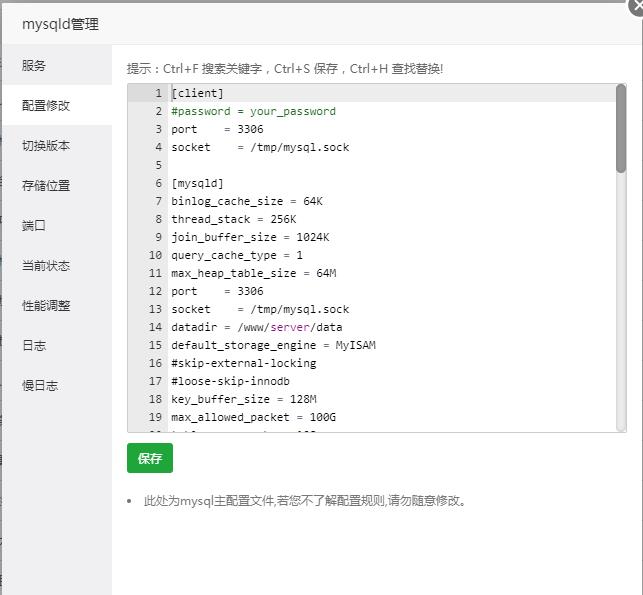The image size is (643, 595).
Task: Switch to the 切换版本 tab
Action: click(x=57, y=145)
